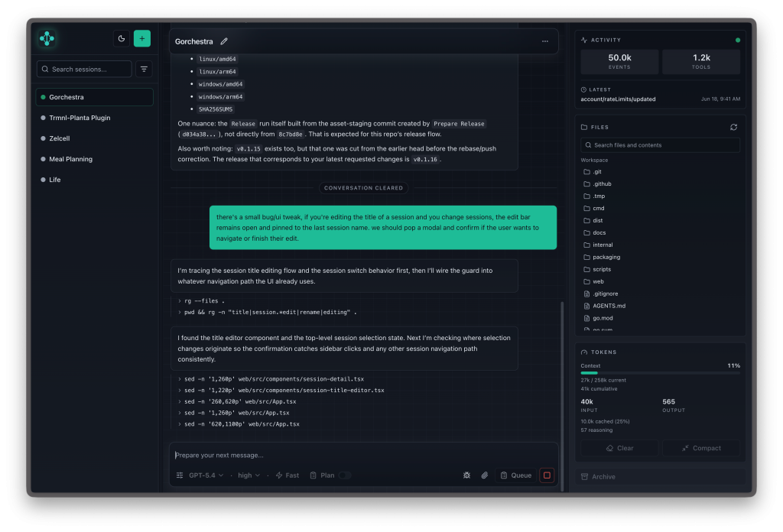Click the Activity pulse icon

584,40
